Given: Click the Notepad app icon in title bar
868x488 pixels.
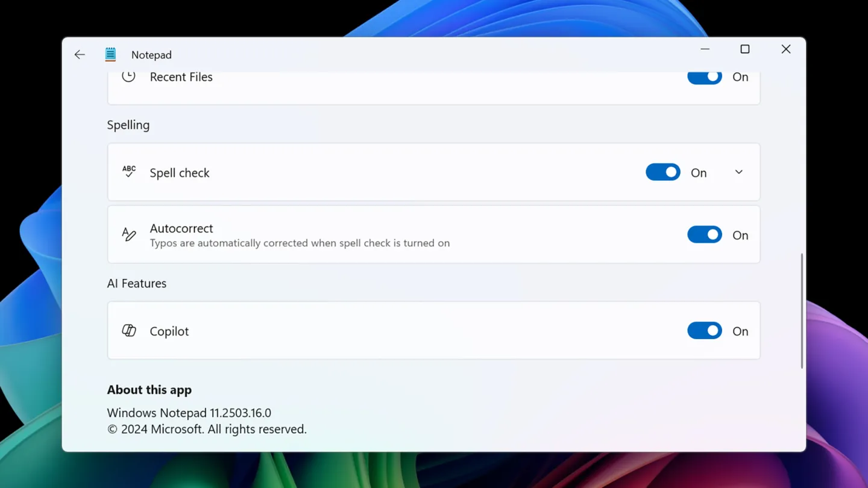Looking at the screenshot, I should (110, 54).
